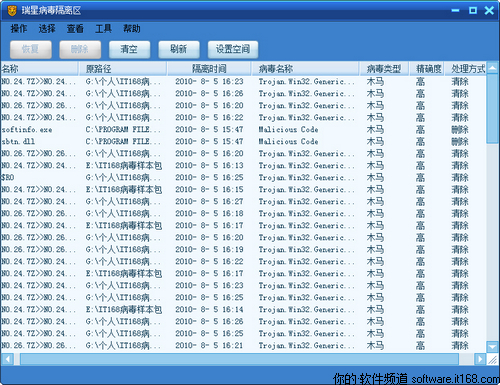
Task: Select the $RO row
Action: point(243,177)
